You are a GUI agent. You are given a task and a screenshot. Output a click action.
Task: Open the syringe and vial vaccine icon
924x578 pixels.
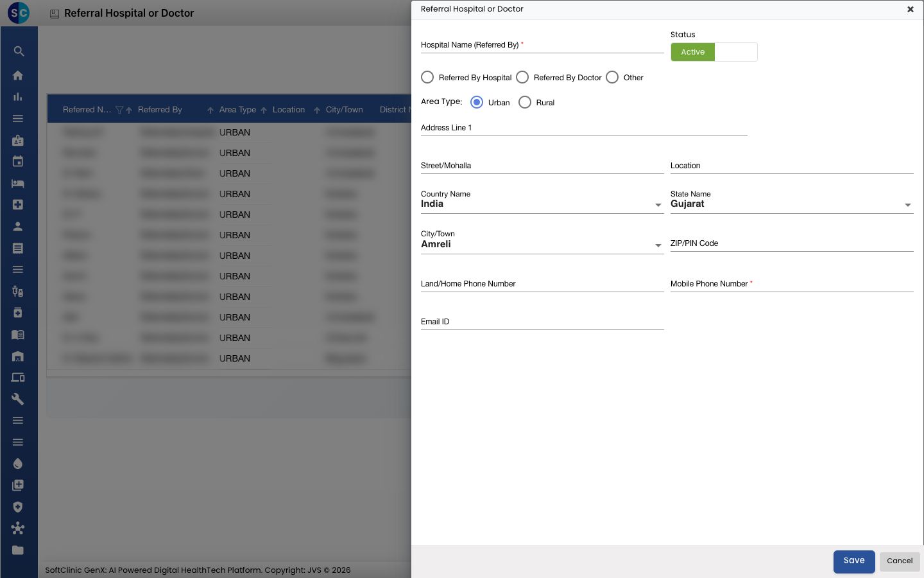click(x=18, y=291)
